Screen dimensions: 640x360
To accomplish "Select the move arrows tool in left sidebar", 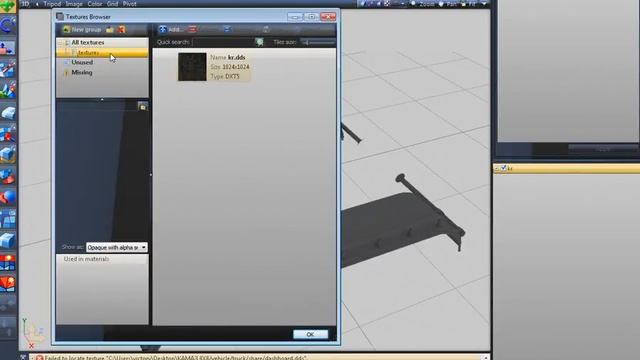I will pos(8,47).
